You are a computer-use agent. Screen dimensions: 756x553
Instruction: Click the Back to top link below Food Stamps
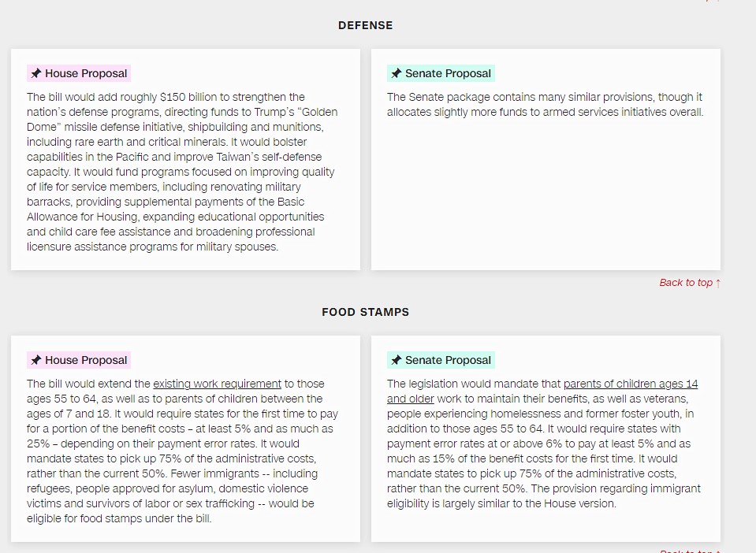(687, 551)
